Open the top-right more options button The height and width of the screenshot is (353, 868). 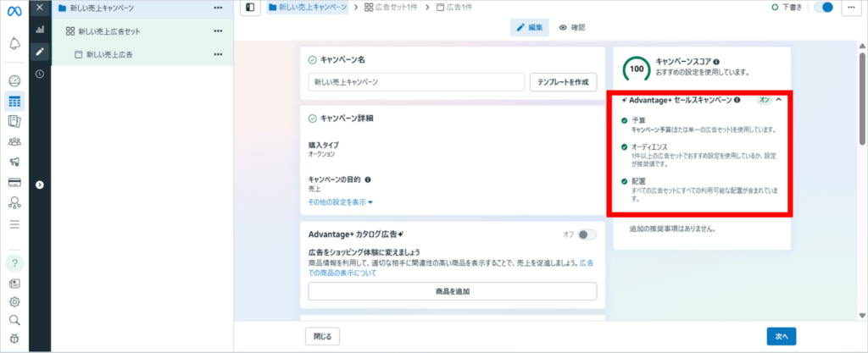coord(851,8)
